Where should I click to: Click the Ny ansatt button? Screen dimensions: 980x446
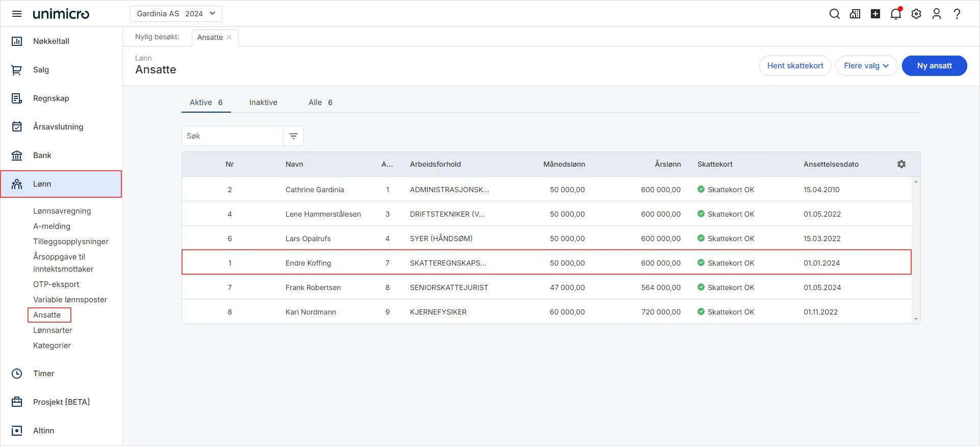pos(934,66)
